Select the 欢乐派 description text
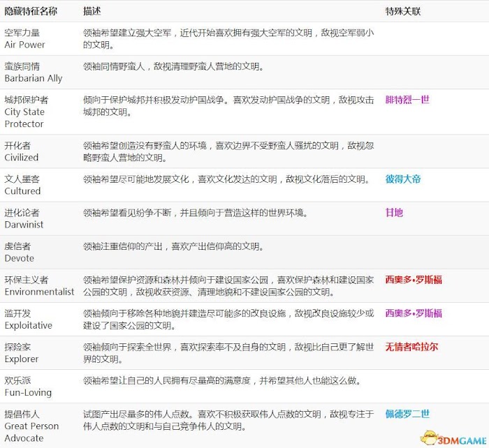The width and height of the screenshot is (489, 448). point(221,380)
